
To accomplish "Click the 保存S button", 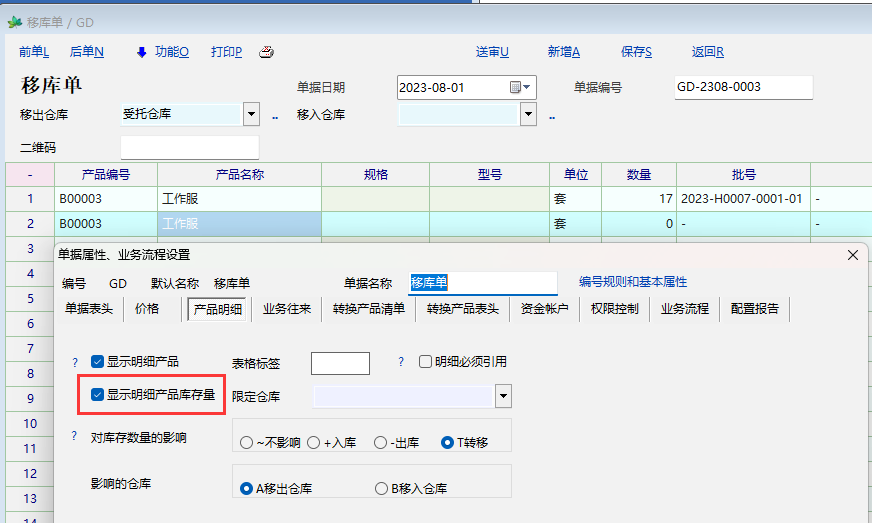I will (636, 52).
